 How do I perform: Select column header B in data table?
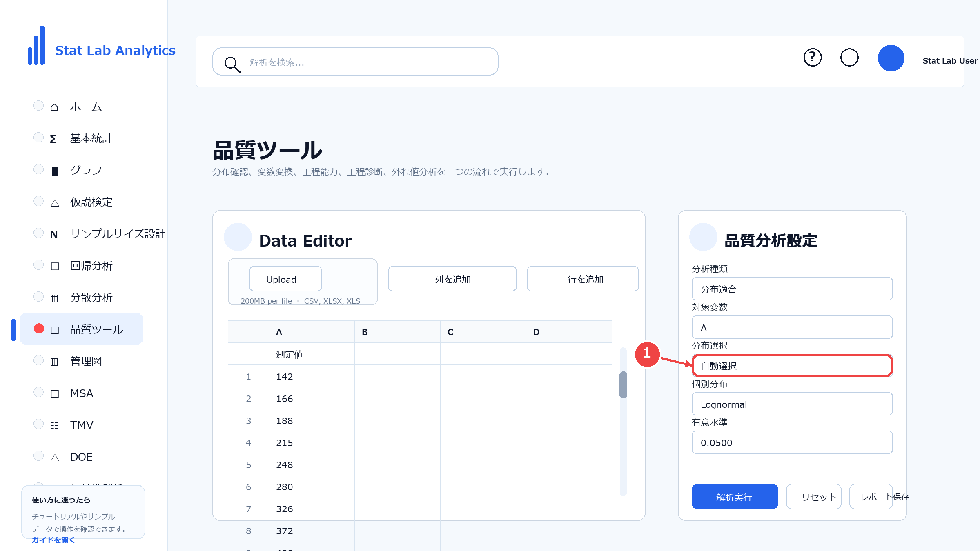pyautogui.click(x=397, y=332)
